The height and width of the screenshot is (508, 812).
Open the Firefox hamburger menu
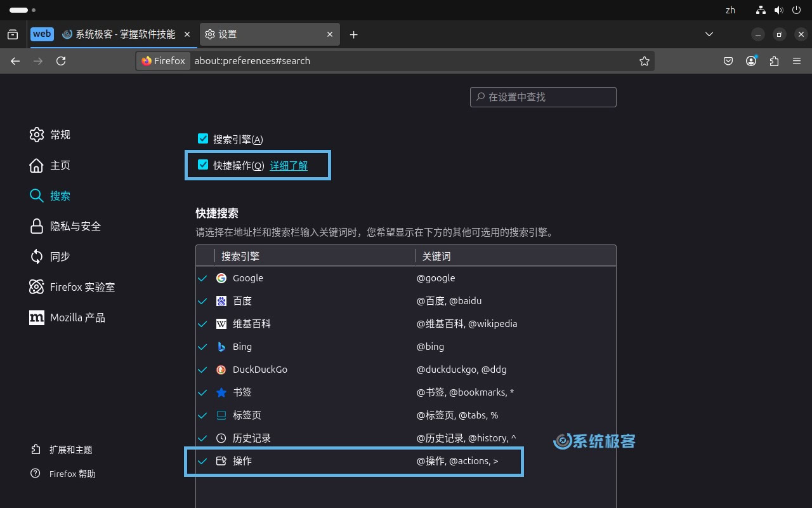pyautogui.click(x=797, y=61)
